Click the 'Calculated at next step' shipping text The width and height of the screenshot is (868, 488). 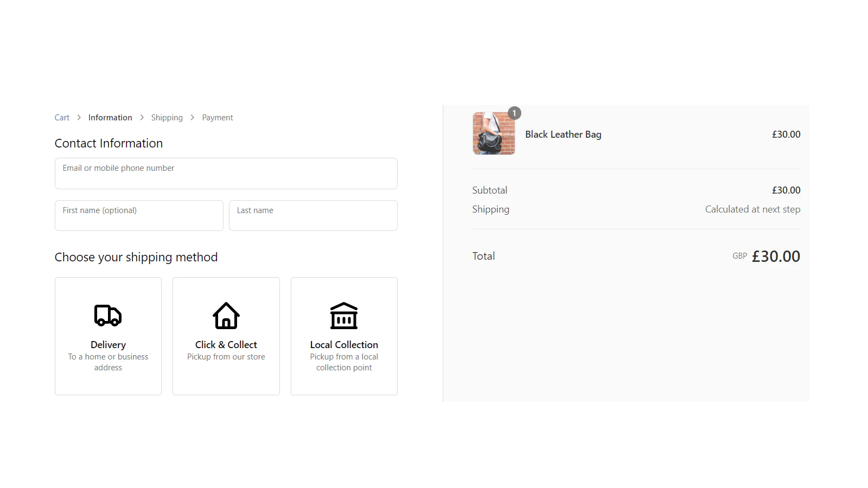(752, 209)
